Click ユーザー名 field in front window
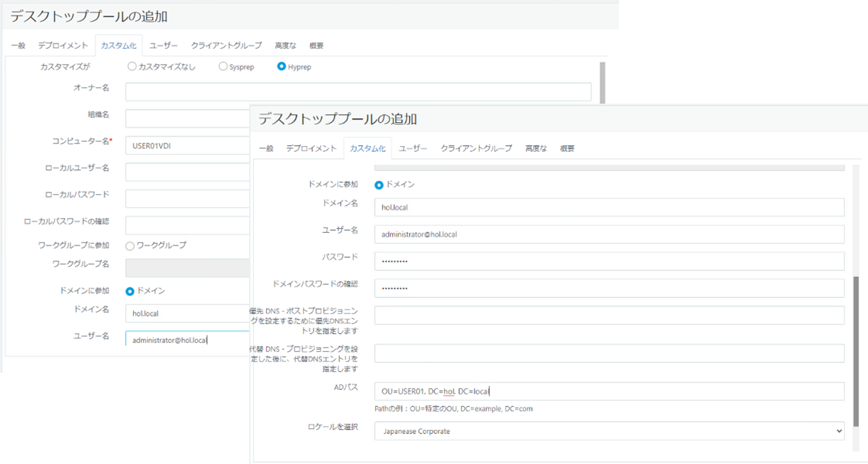Viewport: 868px width, 464px height. point(609,234)
